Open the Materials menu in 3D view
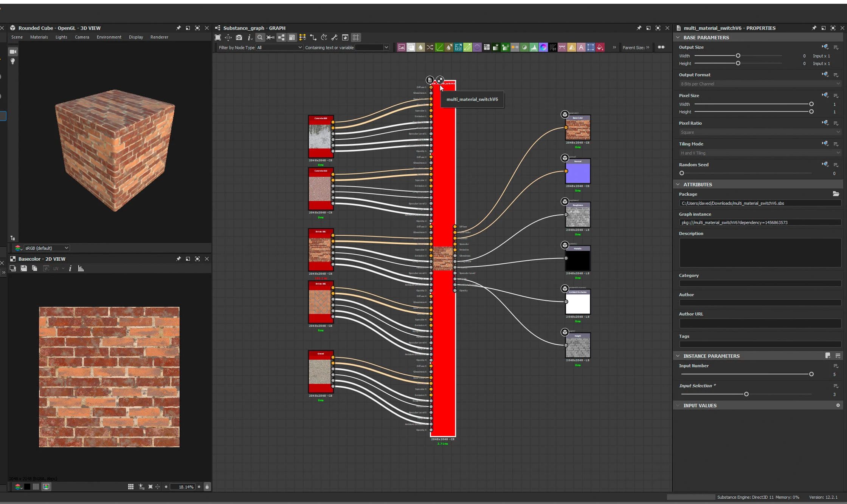847x504 pixels. (x=39, y=37)
